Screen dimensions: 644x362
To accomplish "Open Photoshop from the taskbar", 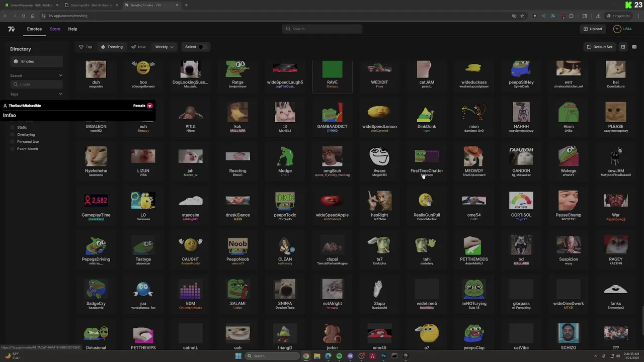I will [x=383, y=356].
